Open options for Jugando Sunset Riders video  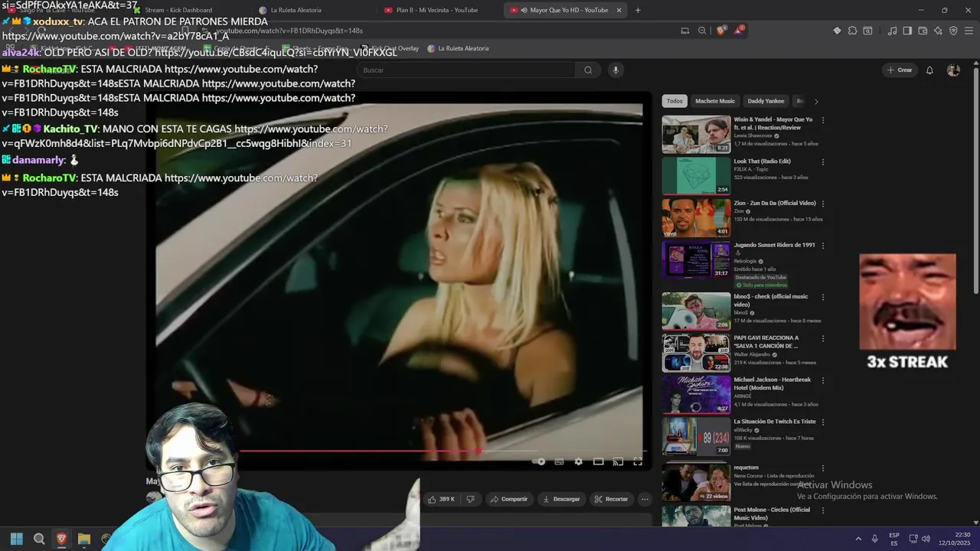tap(823, 246)
